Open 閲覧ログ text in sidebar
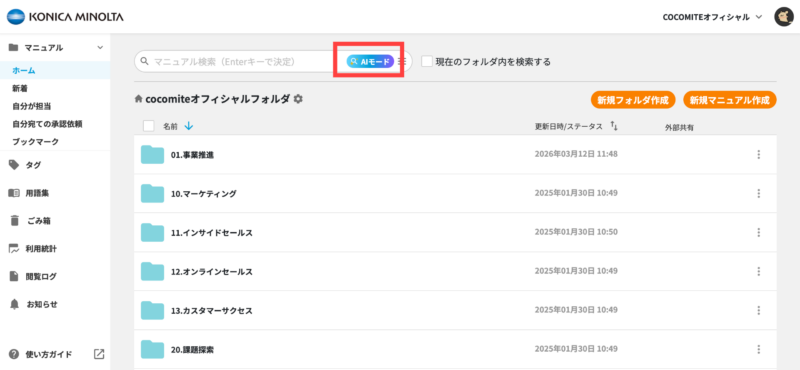 (41, 277)
